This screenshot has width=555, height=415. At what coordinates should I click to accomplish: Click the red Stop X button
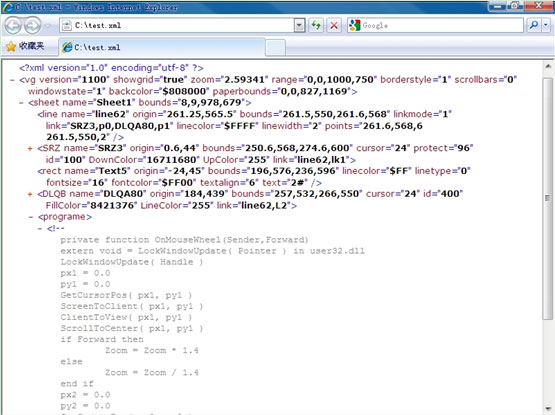pyautogui.click(x=334, y=25)
